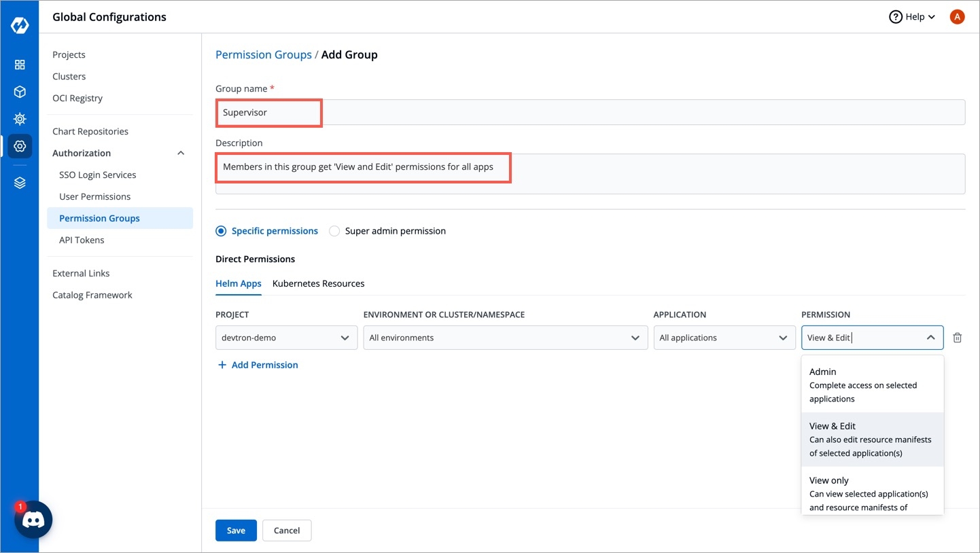980x553 pixels.
Task: Open the helm wheel sidebar icon
Action: tap(20, 119)
